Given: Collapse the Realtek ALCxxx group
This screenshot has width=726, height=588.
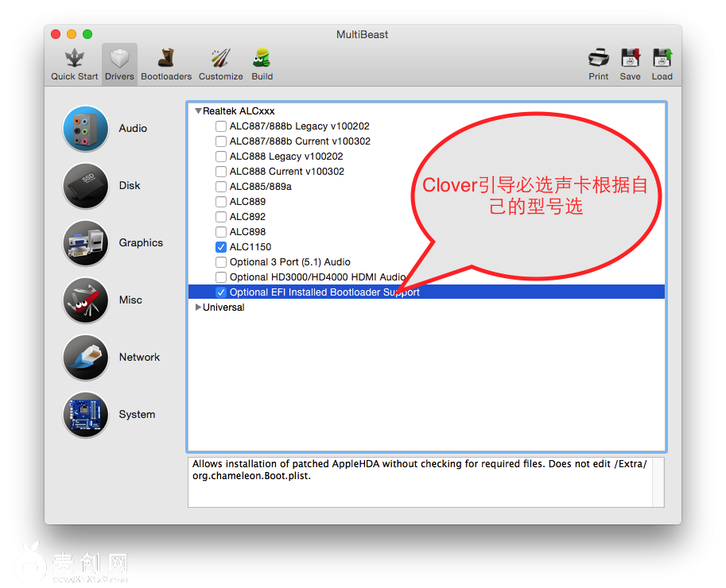Looking at the screenshot, I should pos(198,111).
